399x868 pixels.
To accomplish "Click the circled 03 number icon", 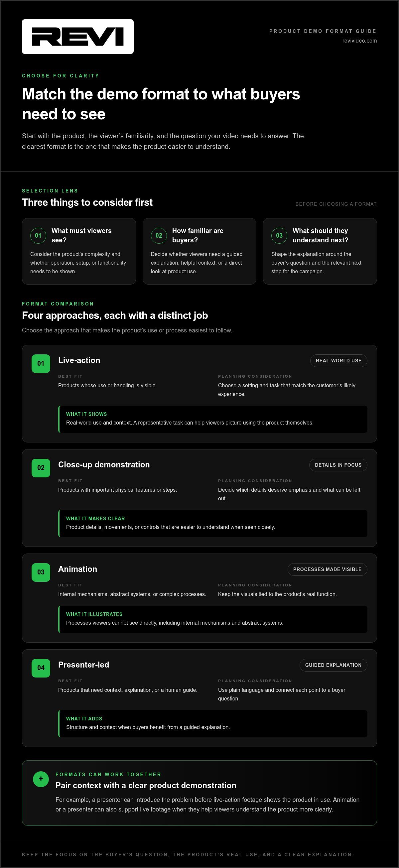I will click(279, 235).
